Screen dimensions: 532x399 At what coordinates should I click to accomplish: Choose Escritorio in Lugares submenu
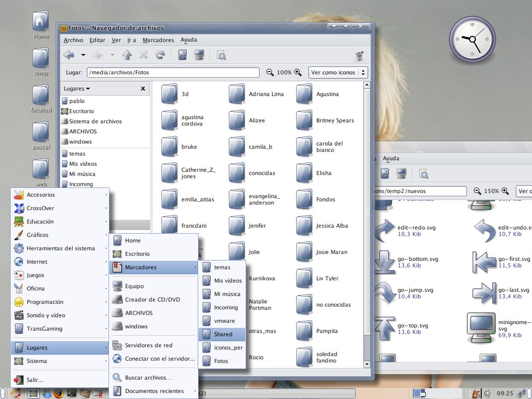click(x=154, y=254)
